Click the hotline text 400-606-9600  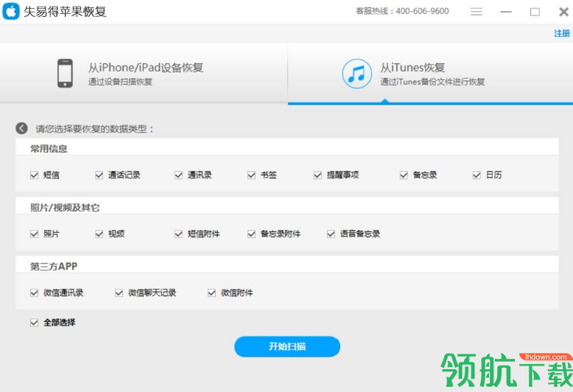click(x=422, y=11)
